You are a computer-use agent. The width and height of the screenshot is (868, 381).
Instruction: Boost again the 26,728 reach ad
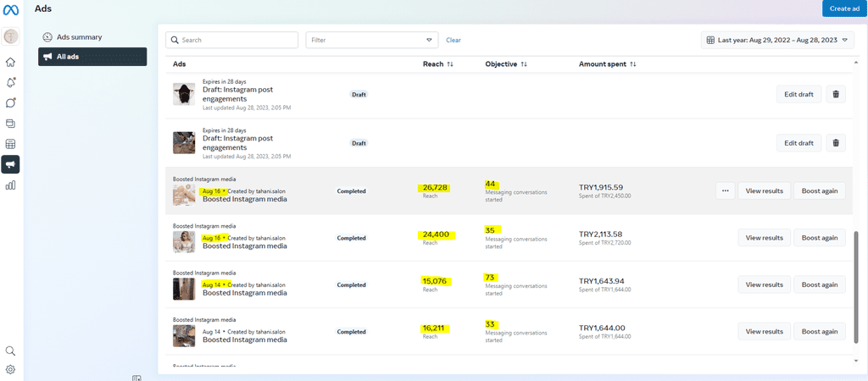tap(820, 190)
